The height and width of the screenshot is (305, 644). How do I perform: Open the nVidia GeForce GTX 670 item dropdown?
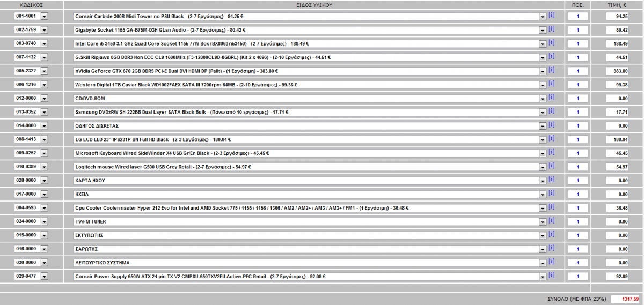(542, 71)
